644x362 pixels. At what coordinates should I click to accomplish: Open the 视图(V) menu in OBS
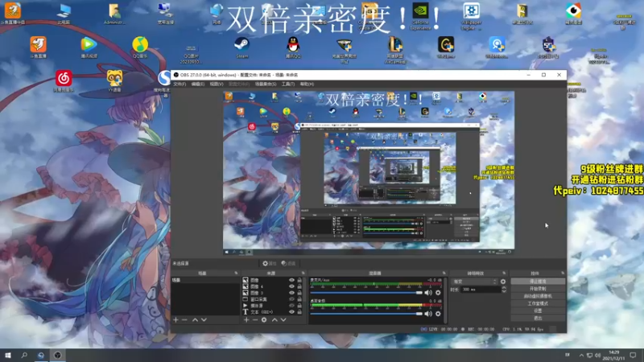point(217,84)
